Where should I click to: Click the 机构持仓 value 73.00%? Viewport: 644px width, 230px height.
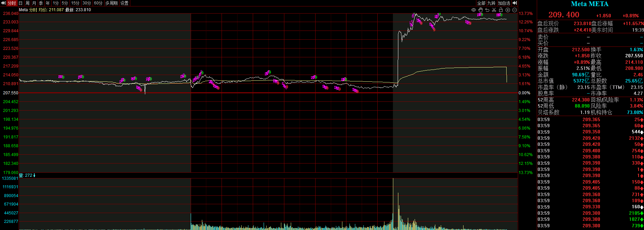(635, 112)
